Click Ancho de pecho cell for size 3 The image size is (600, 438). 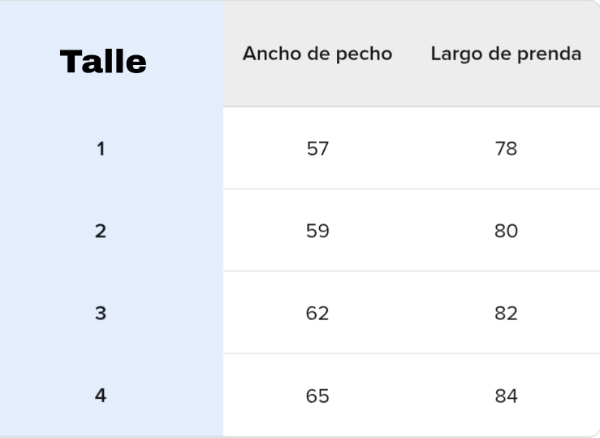click(317, 313)
